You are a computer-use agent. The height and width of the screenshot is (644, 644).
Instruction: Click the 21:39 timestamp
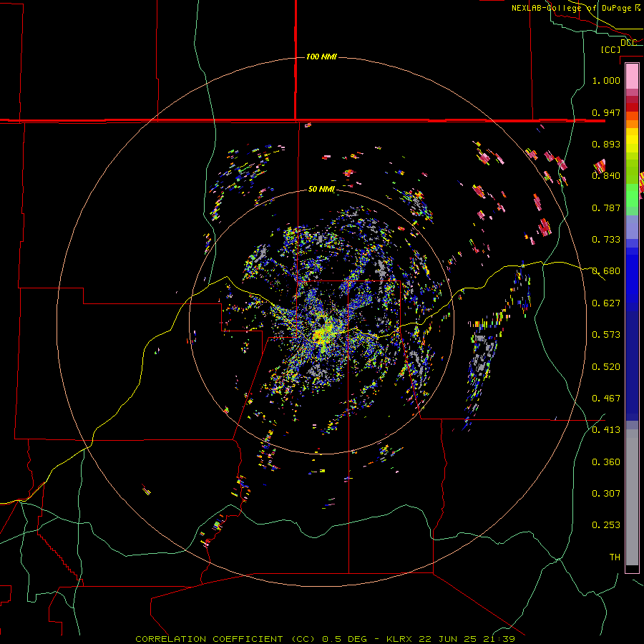coord(498,639)
